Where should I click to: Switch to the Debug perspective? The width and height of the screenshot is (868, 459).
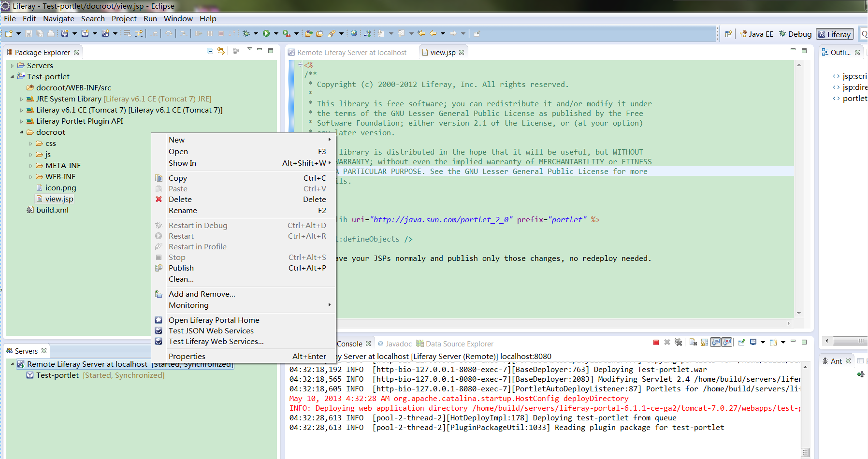click(795, 34)
